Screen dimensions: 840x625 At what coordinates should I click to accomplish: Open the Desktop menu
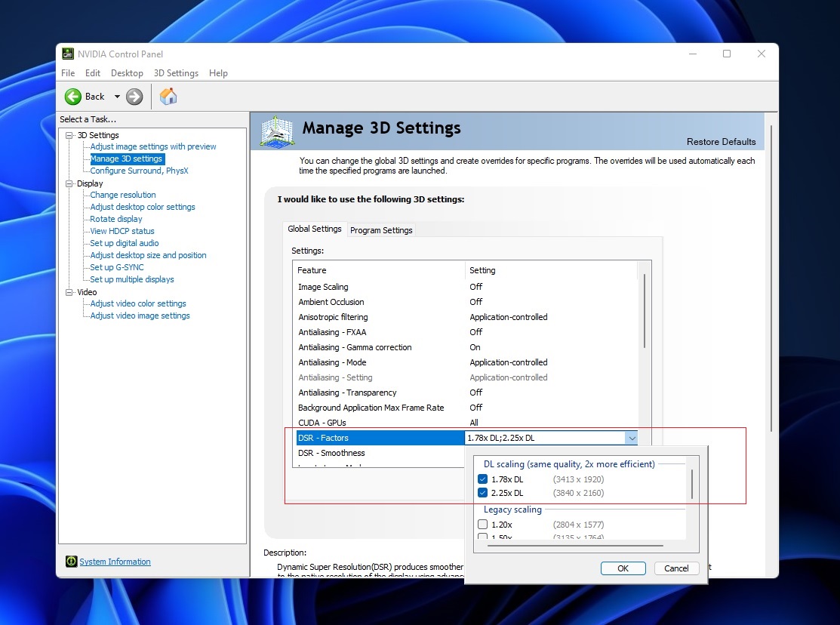127,73
